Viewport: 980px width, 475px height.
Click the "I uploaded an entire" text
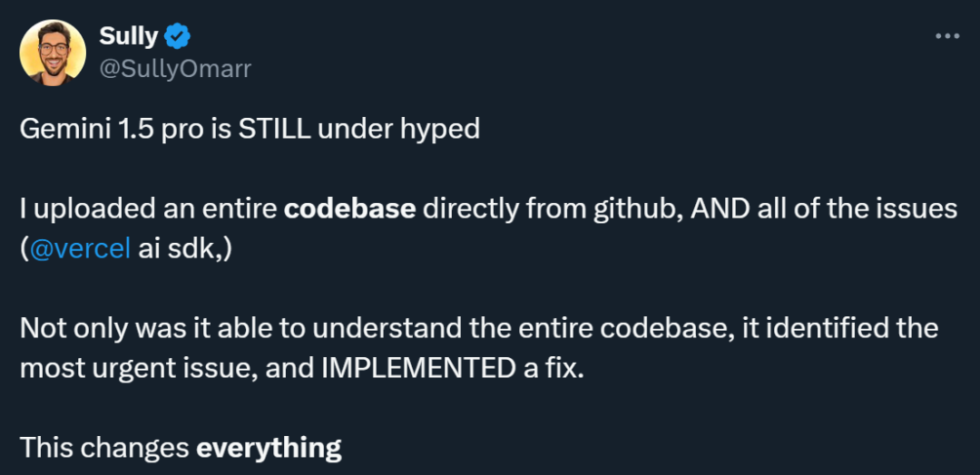pos(149,208)
